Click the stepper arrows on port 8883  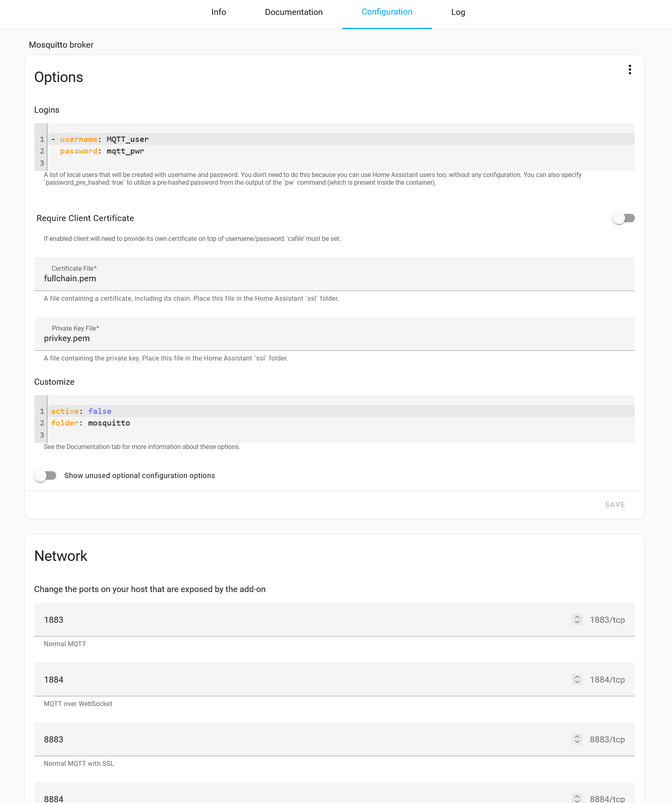[x=577, y=739]
